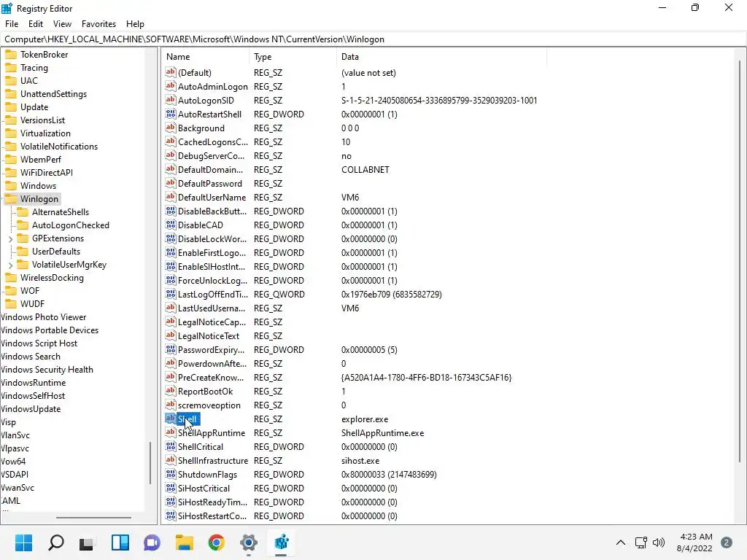Expand the VolatileUserMgrKey key
The width and height of the screenshot is (747, 560).
[10, 265]
